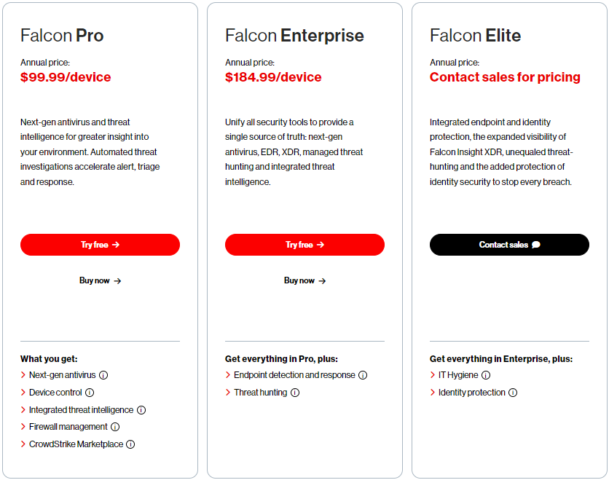Click info icon beside CrowdStrike Marketplace
This screenshot has width=609, height=480.
click(130, 444)
